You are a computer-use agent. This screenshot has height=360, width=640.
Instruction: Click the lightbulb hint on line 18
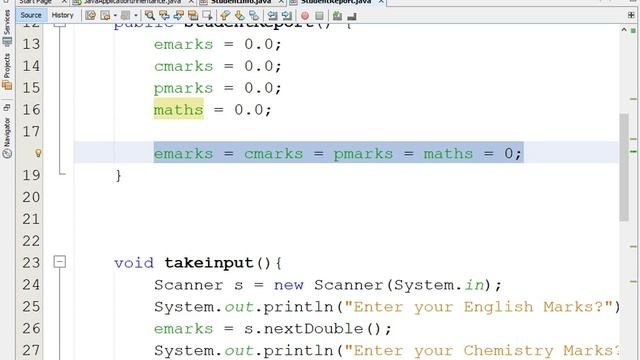pos(38,153)
